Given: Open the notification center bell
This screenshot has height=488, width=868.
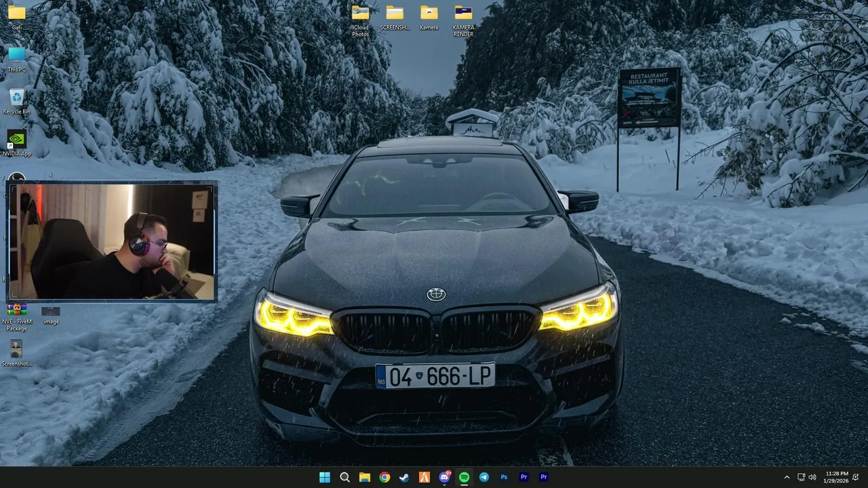Looking at the screenshot, I should click(856, 477).
